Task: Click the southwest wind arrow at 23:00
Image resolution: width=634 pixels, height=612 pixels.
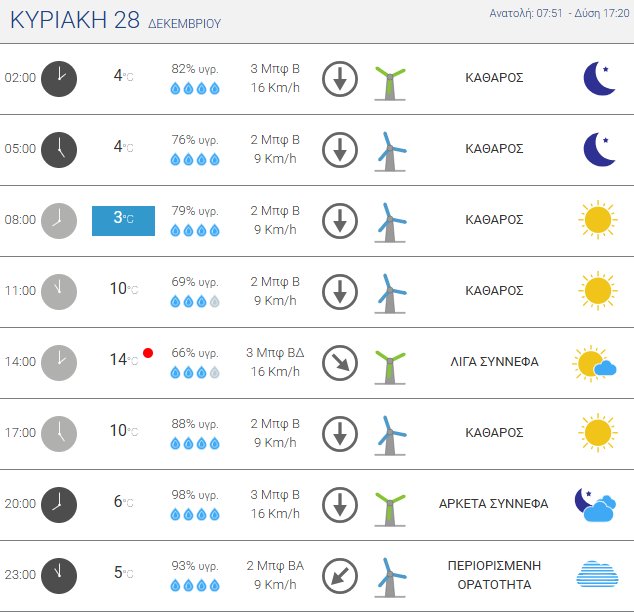Action: (x=340, y=575)
